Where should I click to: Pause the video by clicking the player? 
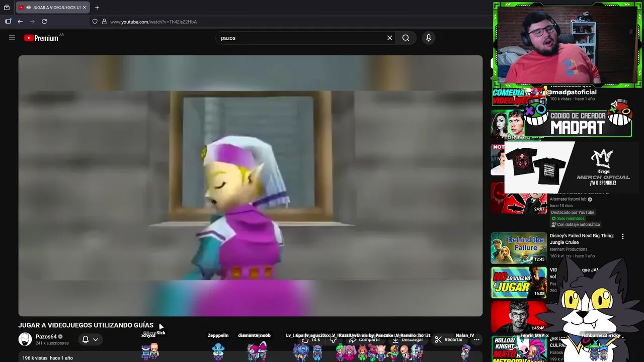click(x=251, y=186)
